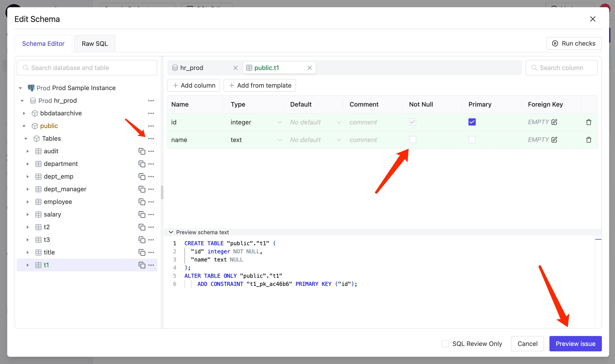Check the SQL Review Only checkbox
The image size is (615, 364).
pyautogui.click(x=445, y=343)
